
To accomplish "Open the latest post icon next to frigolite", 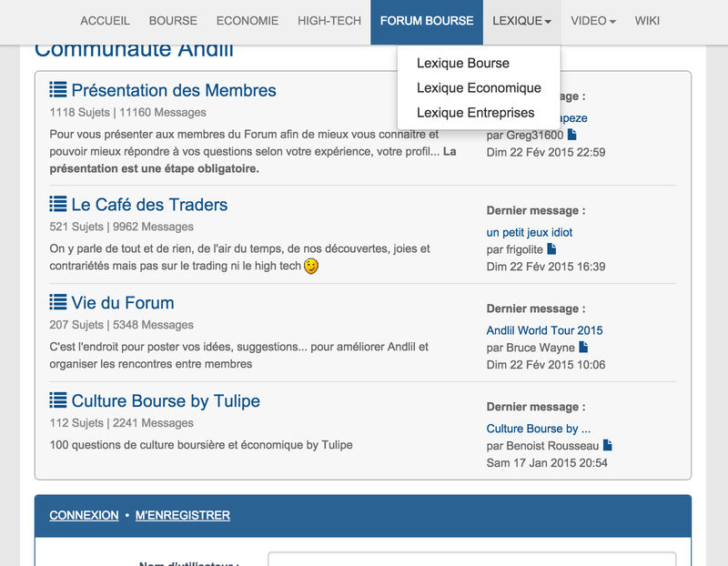I will (x=551, y=248).
